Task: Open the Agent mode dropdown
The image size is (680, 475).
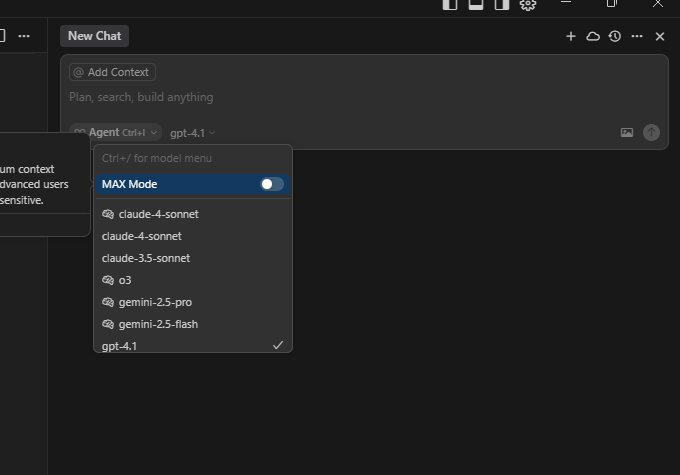Action: tap(115, 132)
